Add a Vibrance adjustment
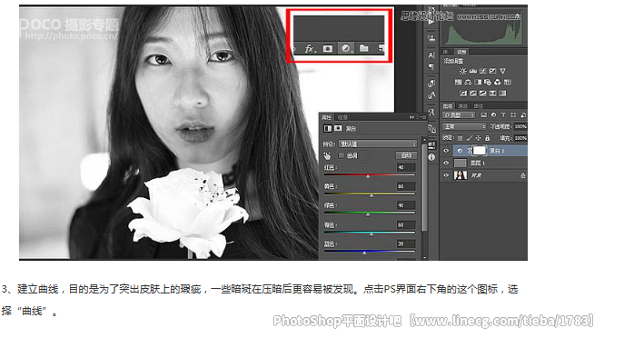 502,71
